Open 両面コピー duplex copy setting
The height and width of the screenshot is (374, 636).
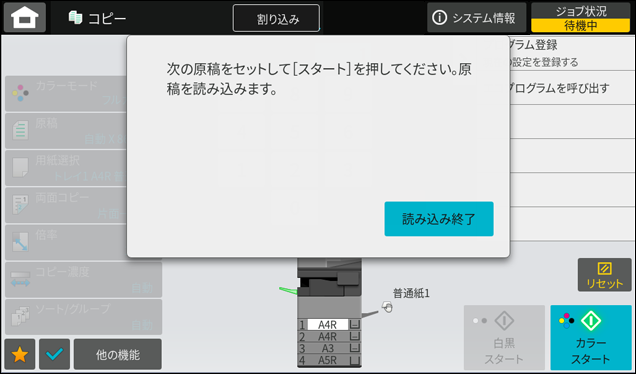tap(66, 205)
